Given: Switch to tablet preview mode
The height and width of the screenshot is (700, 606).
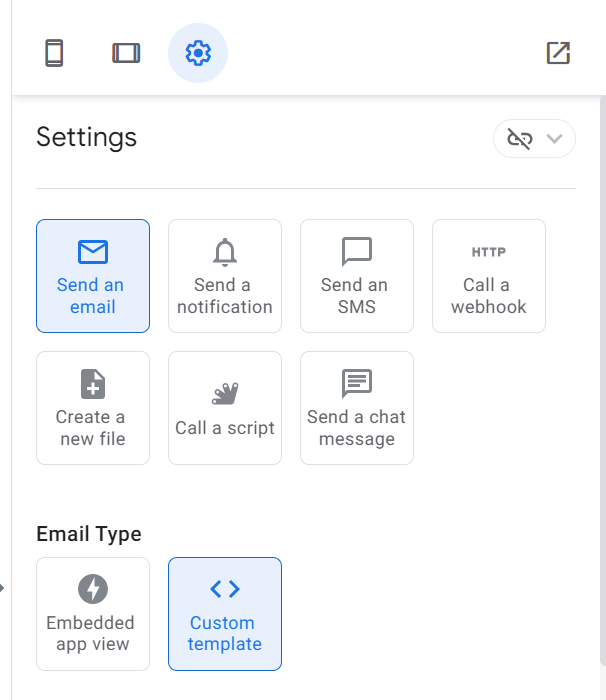Looking at the screenshot, I should [x=126, y=53].
